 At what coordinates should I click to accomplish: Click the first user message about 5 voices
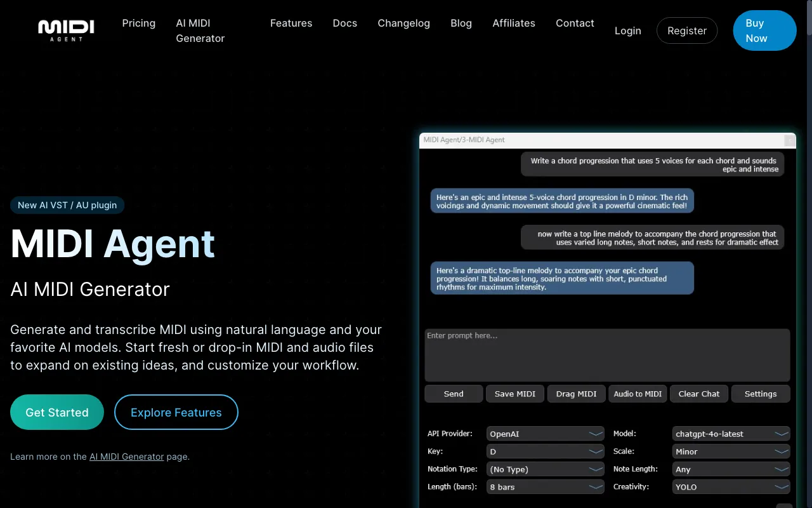click(x=653, y=164)
